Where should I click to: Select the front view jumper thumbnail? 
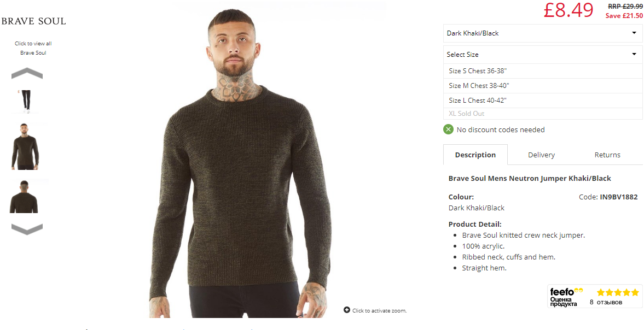click(x=26, y=146)
